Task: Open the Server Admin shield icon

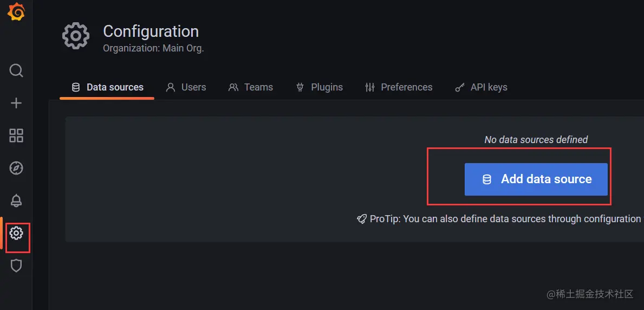Action: click(16, 266)
